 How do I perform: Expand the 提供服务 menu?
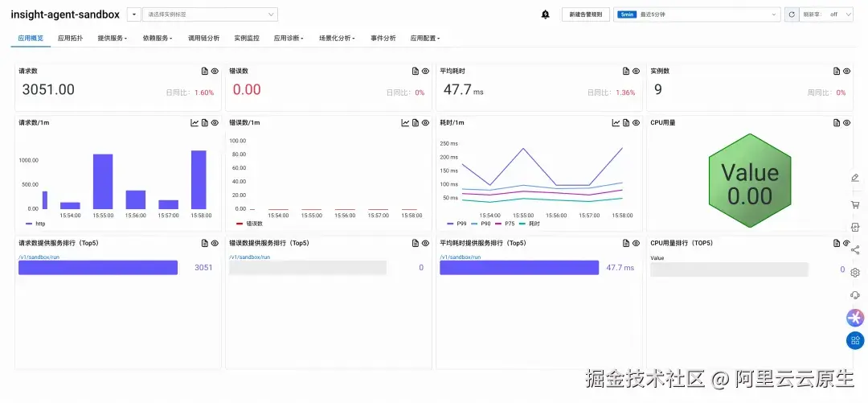point(113,39)
